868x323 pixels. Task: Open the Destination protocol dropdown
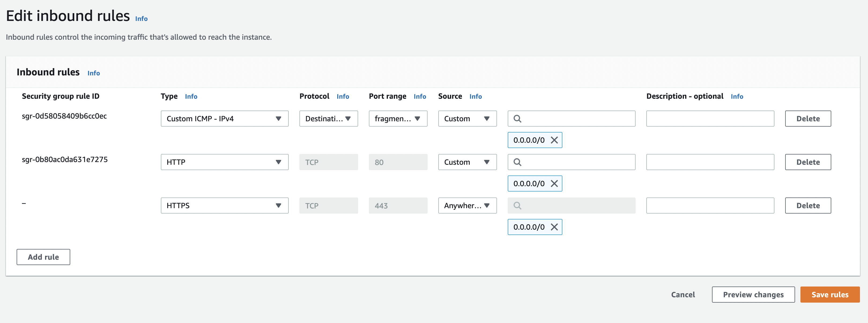click(328, 119)
